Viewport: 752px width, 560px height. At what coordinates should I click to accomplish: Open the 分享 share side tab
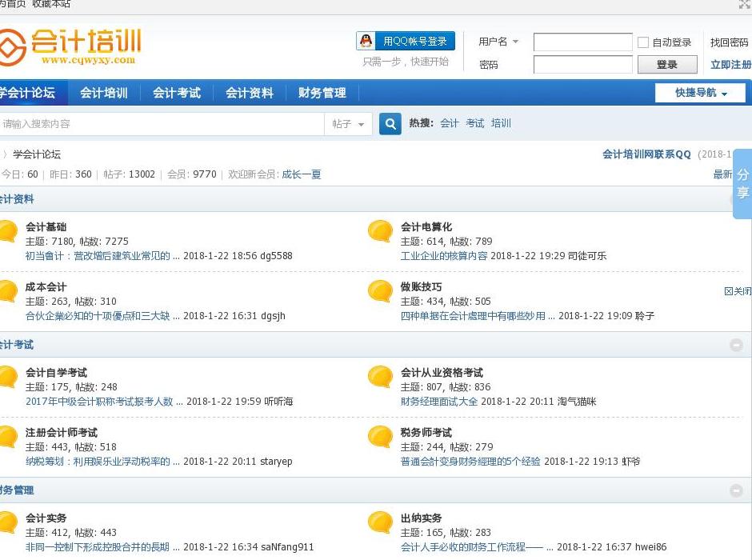click(x=742, y=184)
